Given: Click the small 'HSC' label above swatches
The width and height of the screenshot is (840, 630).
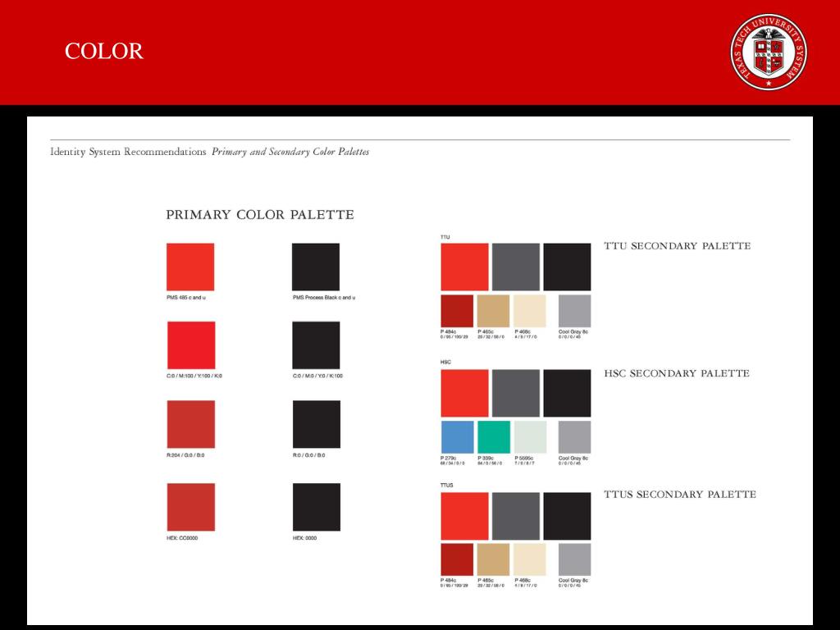Looking at the screenshot, I should pos(445,362).
